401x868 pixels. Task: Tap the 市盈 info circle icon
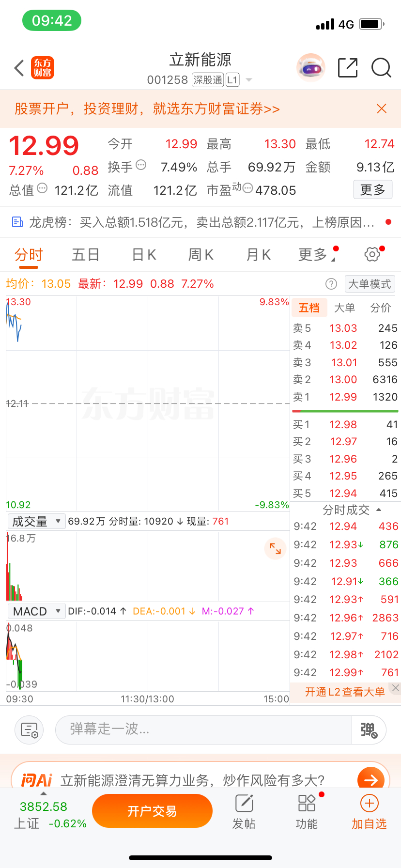(x=247, y=188)
